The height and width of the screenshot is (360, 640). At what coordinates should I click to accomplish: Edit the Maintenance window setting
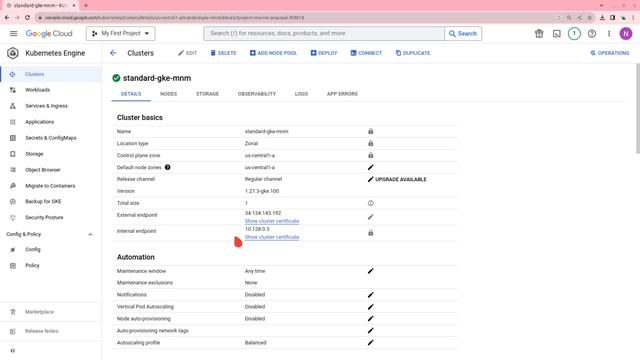point(371,271)
